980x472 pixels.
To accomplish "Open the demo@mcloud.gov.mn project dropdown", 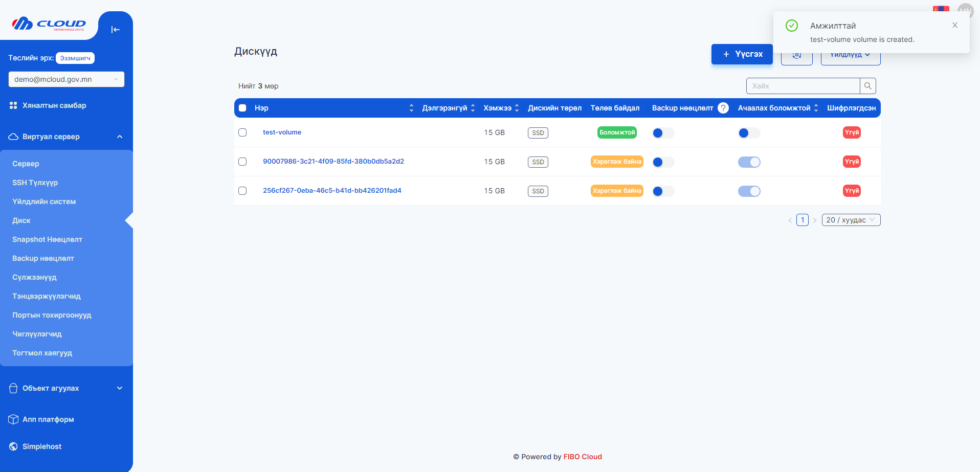I will [66, 79].
